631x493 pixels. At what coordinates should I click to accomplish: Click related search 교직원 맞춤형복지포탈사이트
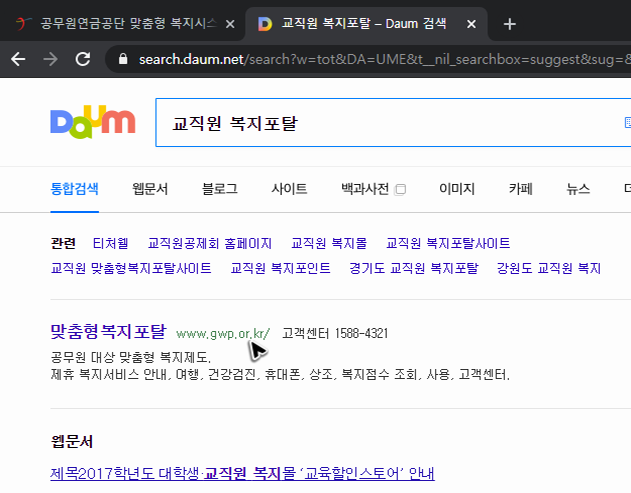[131, 268]
